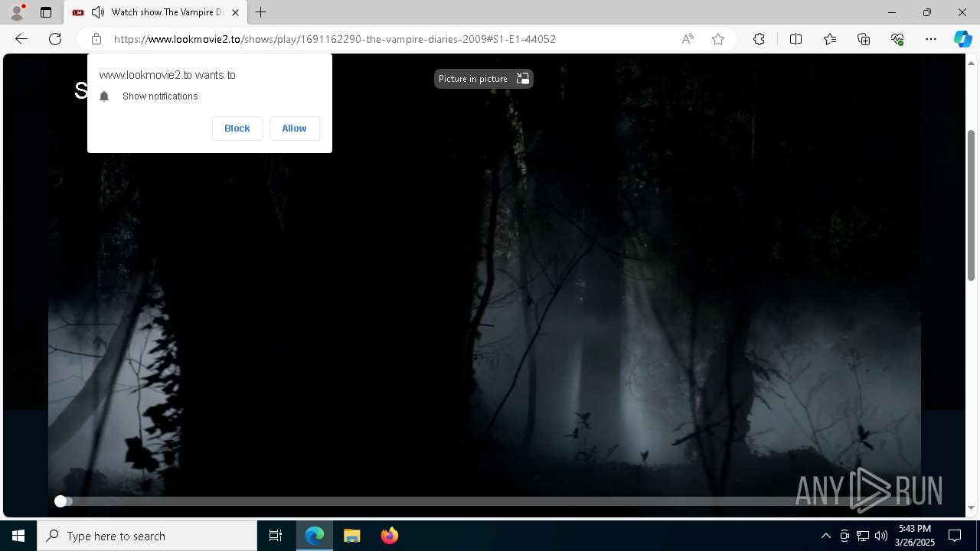The width and height of the screenshot is (980, 551).
Task: Block notifications from lookmovie2.to
Action: pos(237,129)
